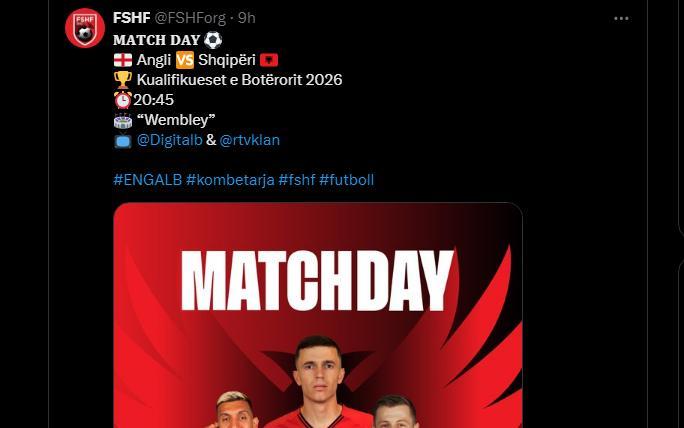Click the England flag emoji
The height and width of the screenshot is (428, 684).
[123, 60]
